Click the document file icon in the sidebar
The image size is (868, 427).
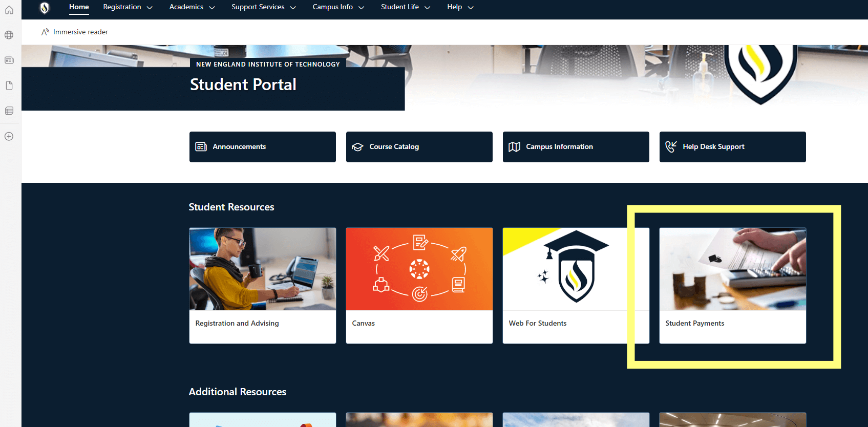(9, 86)
